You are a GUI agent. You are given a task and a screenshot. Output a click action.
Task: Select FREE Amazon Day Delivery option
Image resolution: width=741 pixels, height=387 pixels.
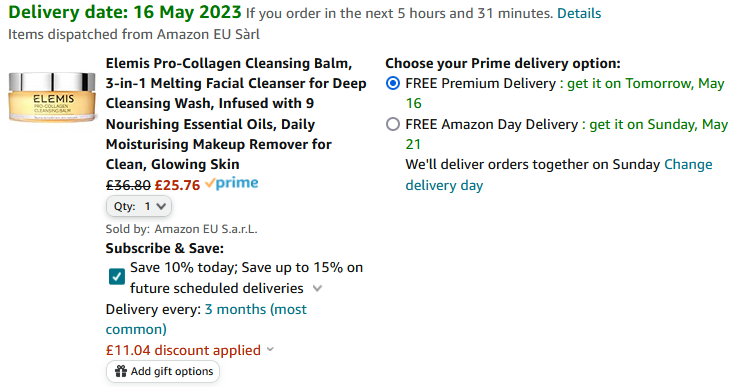tap(393, 124)
